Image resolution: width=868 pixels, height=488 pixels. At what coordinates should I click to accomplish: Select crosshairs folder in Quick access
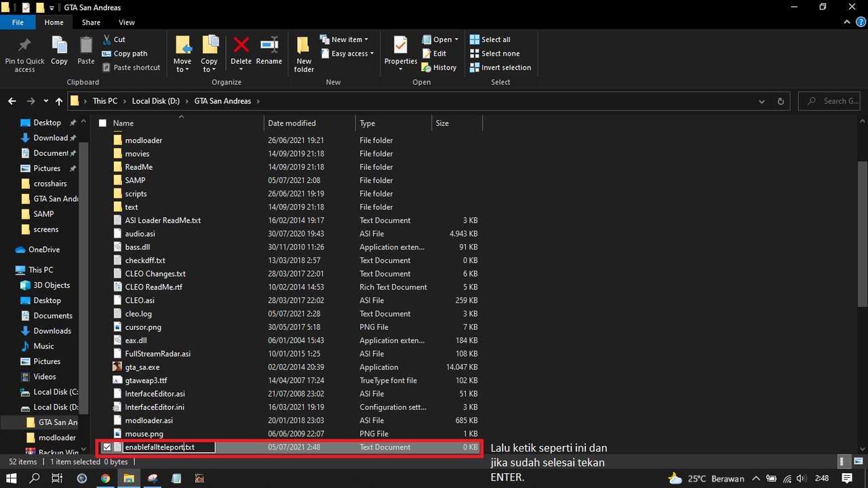(50, 184)
